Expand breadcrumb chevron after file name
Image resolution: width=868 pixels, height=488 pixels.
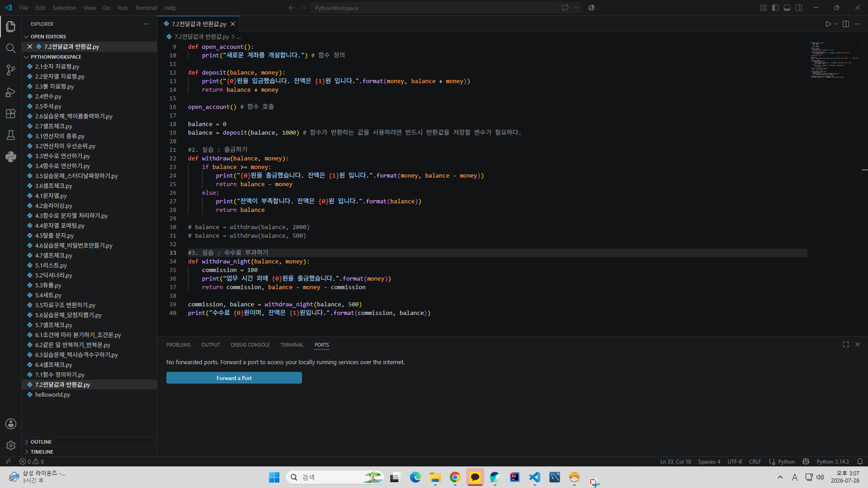[x=233, y=37]
